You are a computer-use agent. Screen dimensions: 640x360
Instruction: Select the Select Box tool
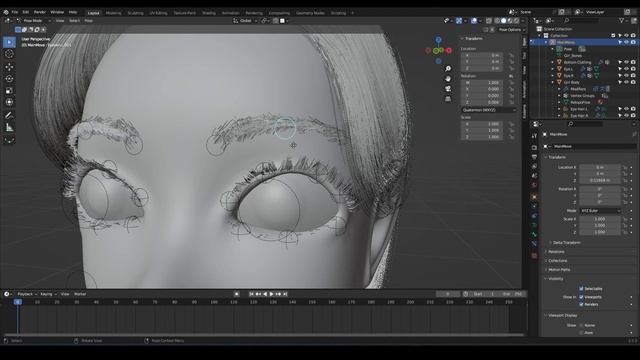pyautogui.click(x=9, y=42)
